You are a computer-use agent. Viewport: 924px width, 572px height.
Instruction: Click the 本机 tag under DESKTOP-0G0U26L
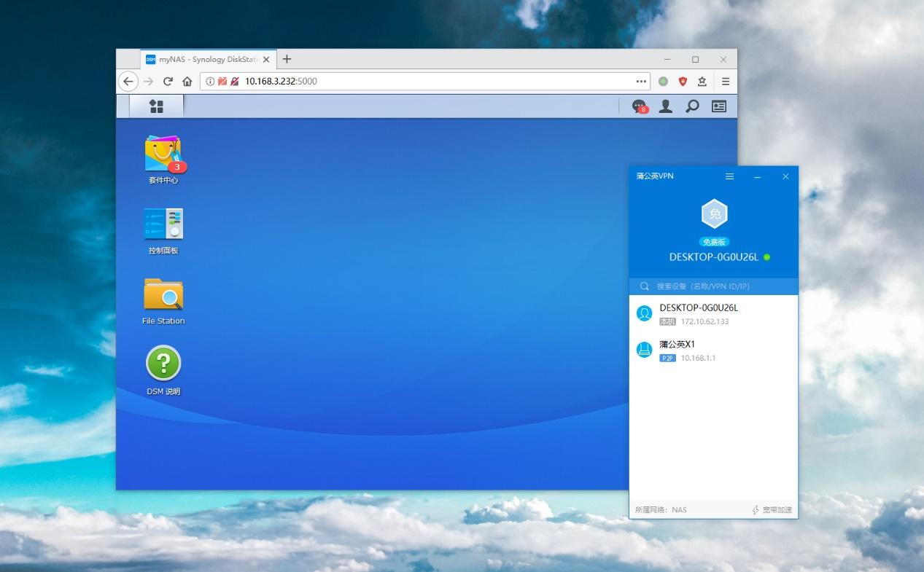667,321
